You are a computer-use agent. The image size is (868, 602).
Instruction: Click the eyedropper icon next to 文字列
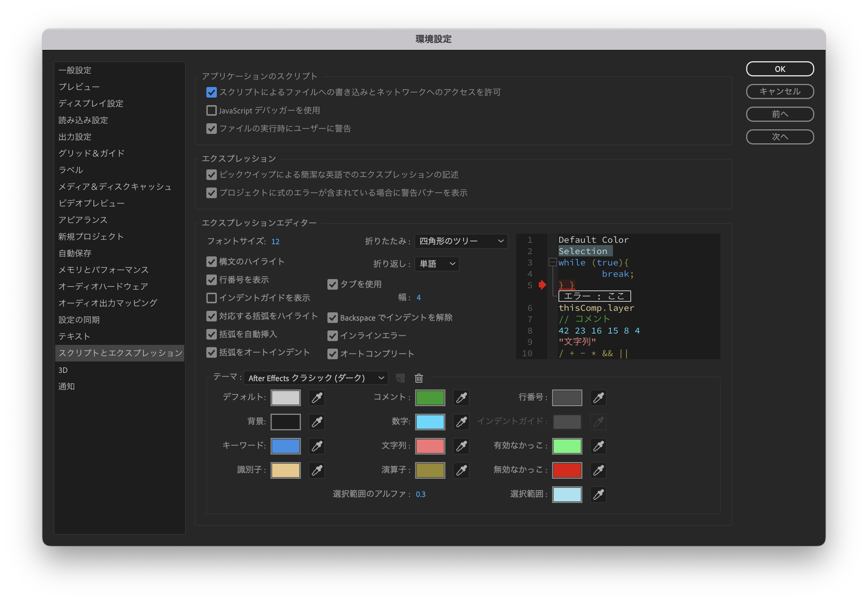(x=462, y=446)
